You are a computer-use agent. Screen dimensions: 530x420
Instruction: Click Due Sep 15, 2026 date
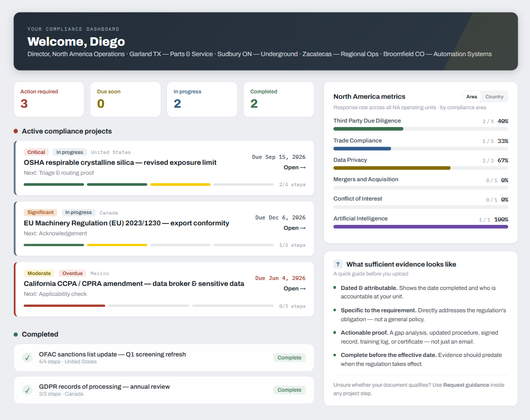point(278,157)
